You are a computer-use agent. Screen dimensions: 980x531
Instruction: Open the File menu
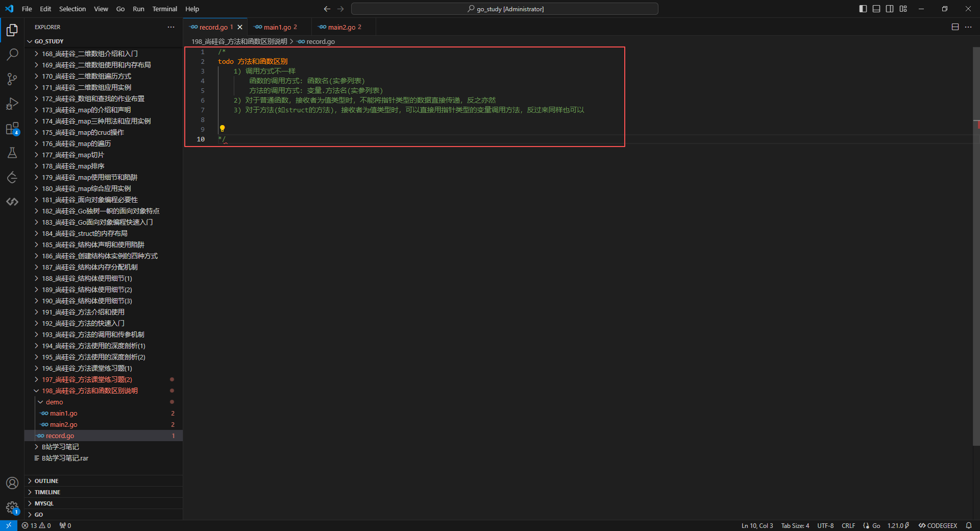point(27,9)
